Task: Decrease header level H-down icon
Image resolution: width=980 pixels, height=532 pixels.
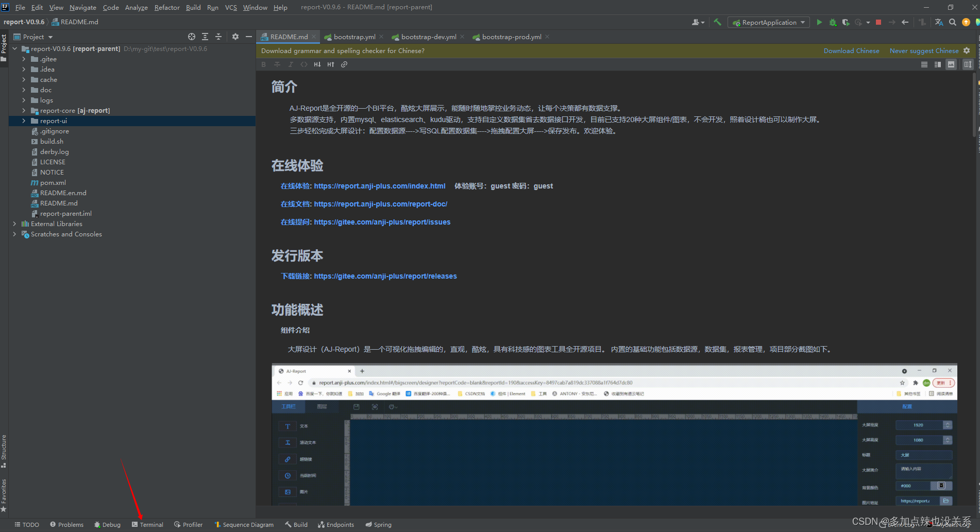Action: [317, 64]
